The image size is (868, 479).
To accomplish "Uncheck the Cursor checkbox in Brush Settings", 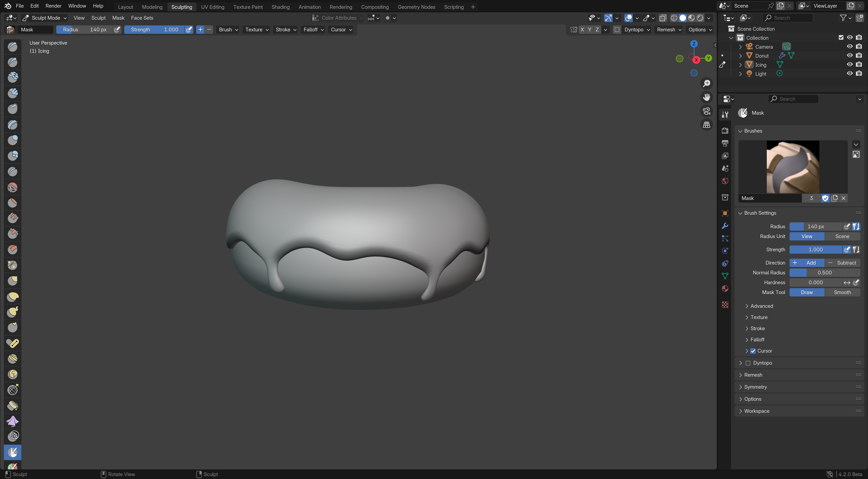I will click(753, 351).
